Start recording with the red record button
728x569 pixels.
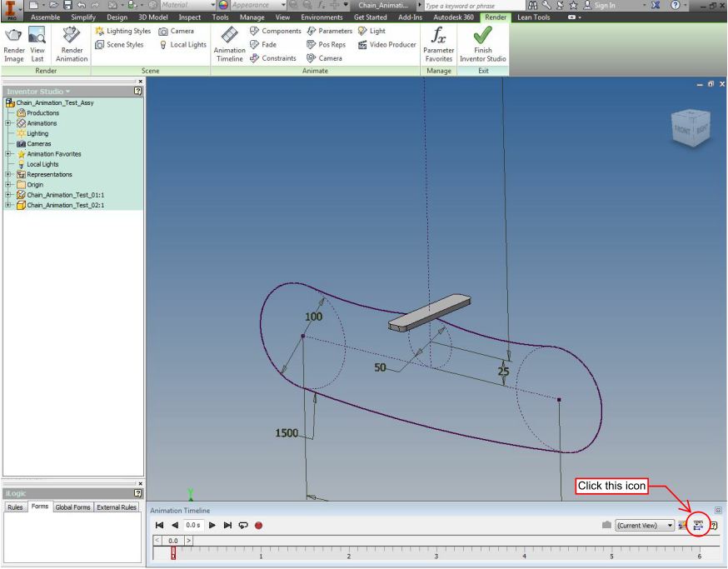pyautogui.click(x=258, y=526)
